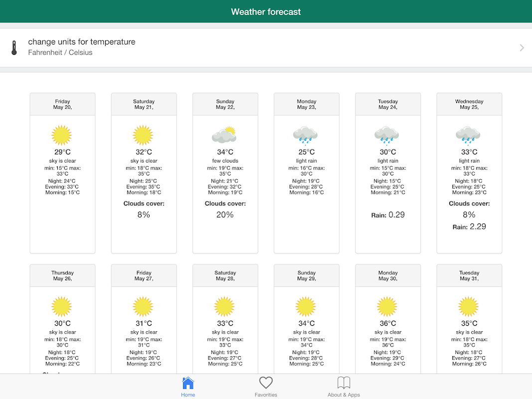532x399 pixels.
Task: Select the Saturday May 21 header
Action: click(x=144, y=104)
